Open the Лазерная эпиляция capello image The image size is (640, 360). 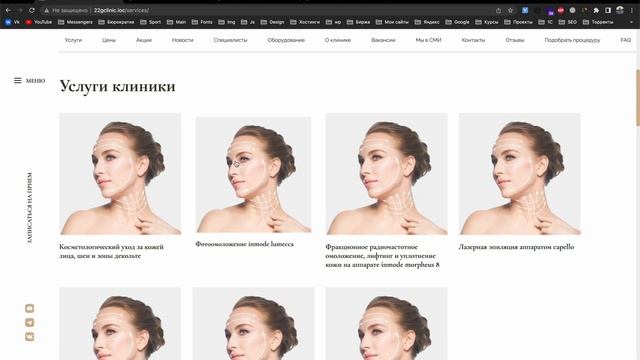(x=519, y=174)
